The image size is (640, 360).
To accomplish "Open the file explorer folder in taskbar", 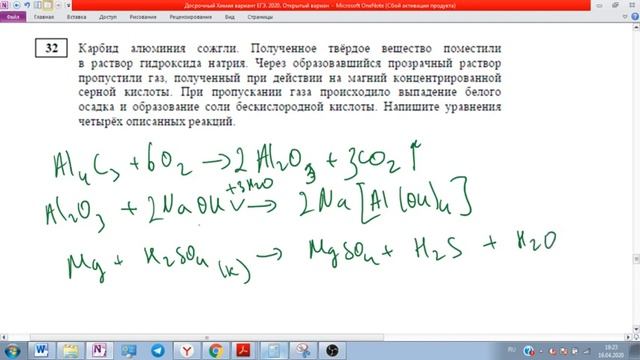I will [x=70, y=351].
